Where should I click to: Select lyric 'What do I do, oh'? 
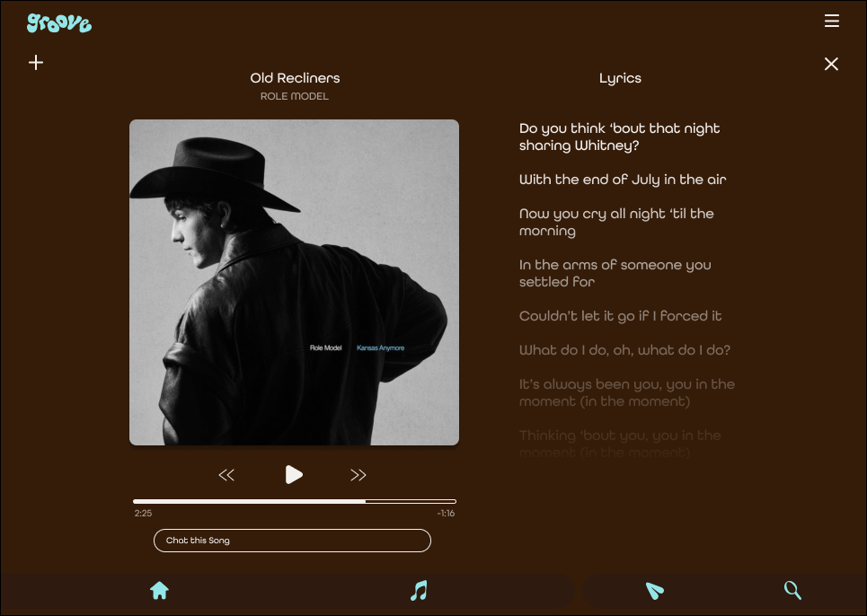point(624,350)
